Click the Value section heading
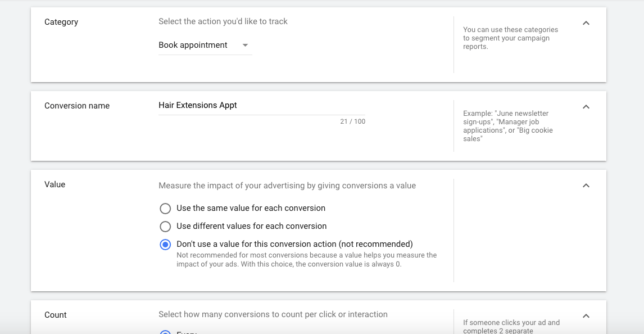Screen dimensions: 644x334 point(55,184)
